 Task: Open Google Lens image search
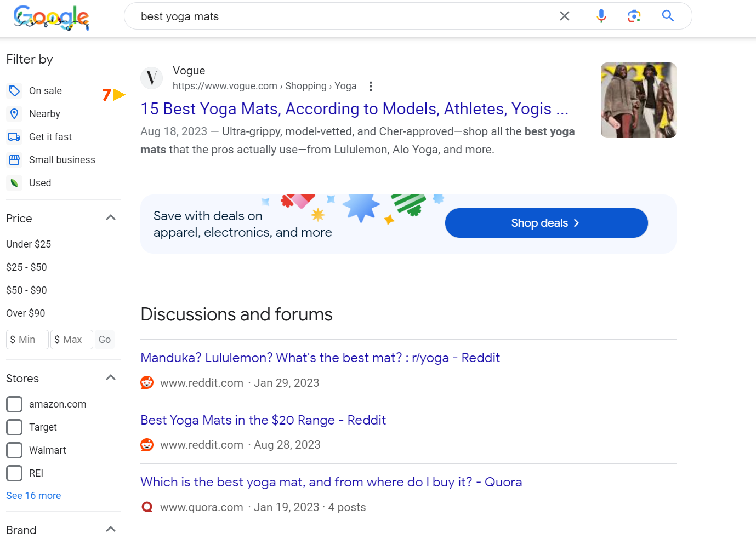click(634, 16)
